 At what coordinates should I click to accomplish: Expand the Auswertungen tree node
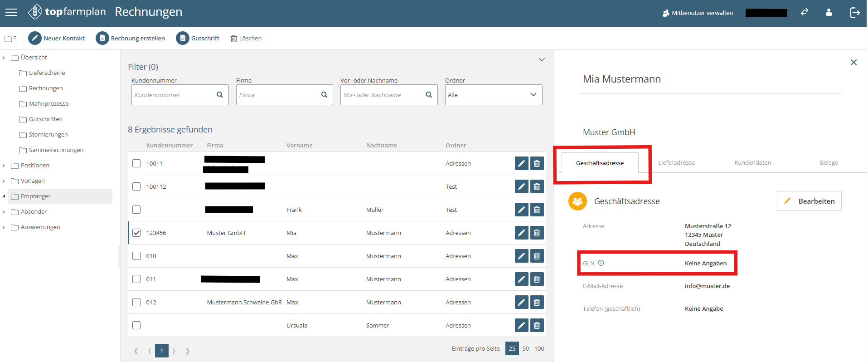(x=4, y=227)
